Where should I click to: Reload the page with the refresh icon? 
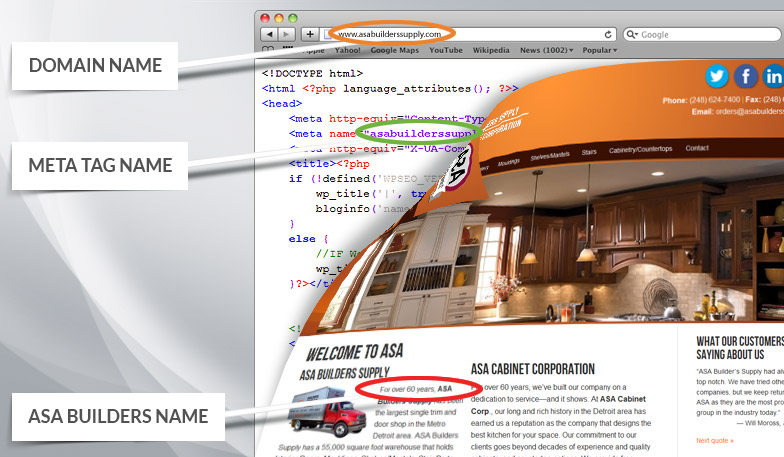pyautogui.click(x=608, y=34)
